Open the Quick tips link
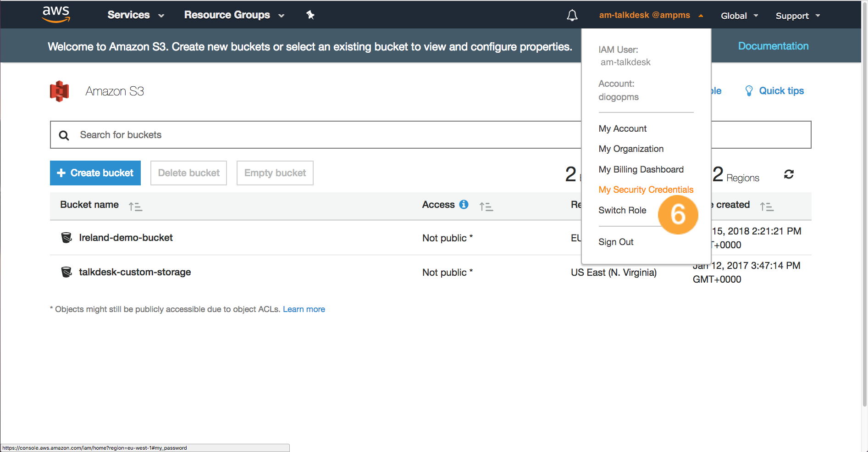 click(781, 91)
